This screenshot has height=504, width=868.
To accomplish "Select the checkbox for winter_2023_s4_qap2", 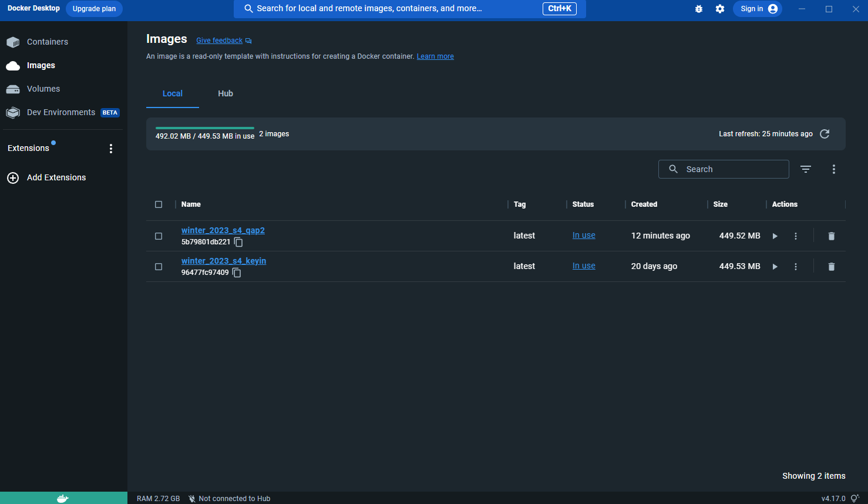I will (159, 236).
